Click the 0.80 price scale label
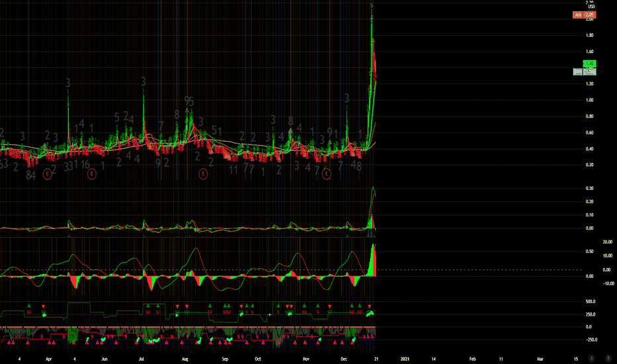 (x=589, y=116)
